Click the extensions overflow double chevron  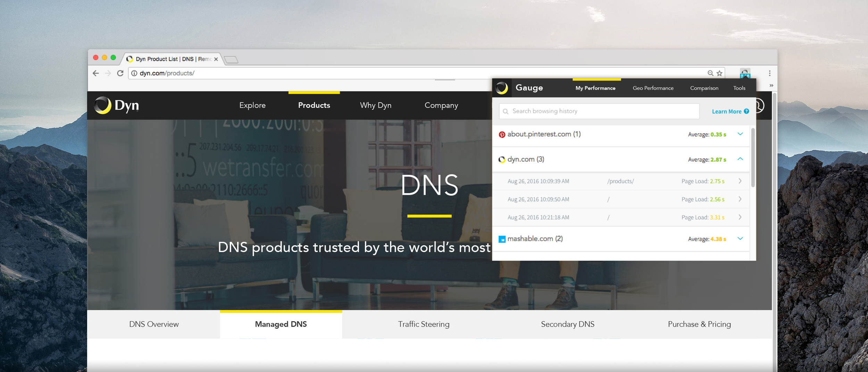tap(771, 85)
